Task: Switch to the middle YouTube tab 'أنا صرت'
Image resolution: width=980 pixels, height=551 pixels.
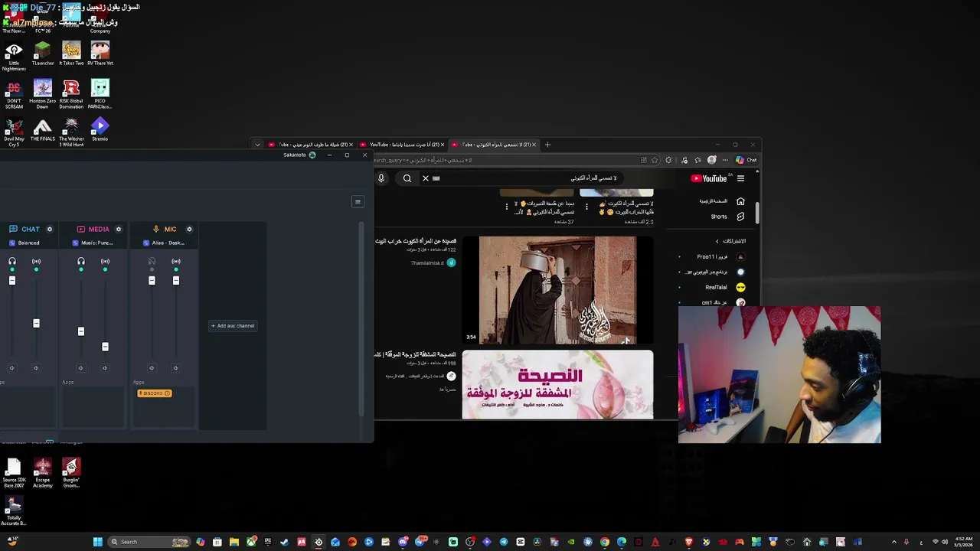Action: (401, 145)
